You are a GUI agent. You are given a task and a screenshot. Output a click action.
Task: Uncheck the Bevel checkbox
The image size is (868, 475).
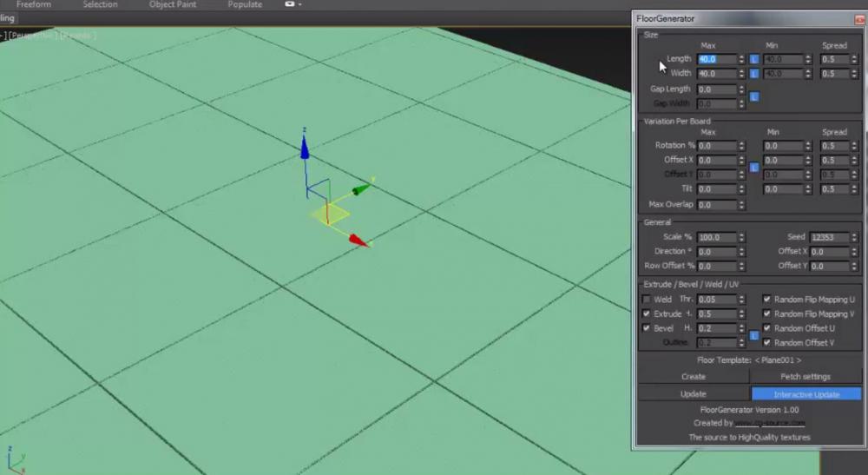[646, 327]
